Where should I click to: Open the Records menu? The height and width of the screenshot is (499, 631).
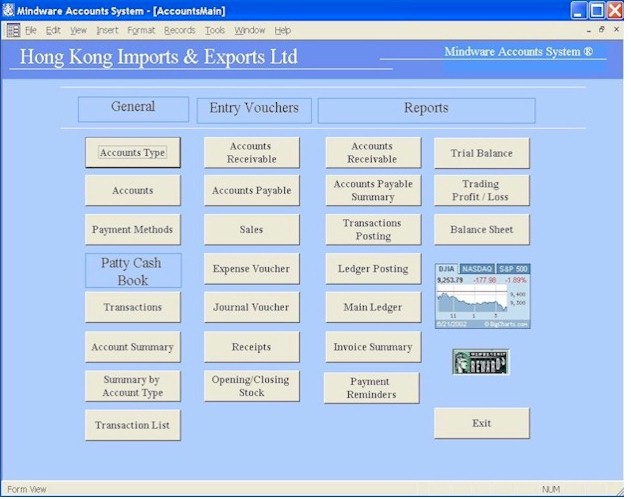[179, 31]
